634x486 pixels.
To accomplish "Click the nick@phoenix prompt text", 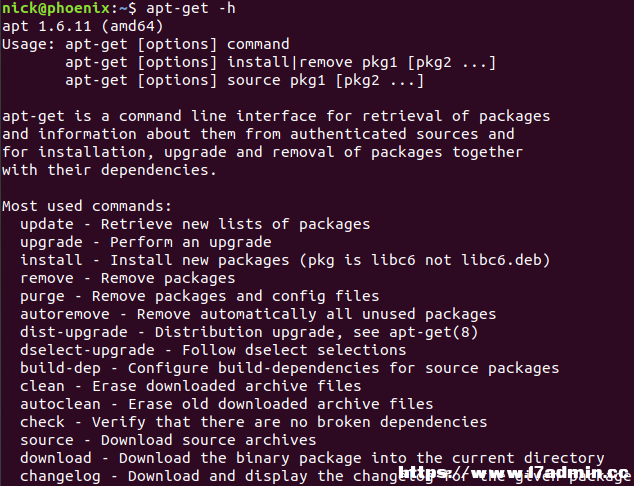I will [56, 8].
